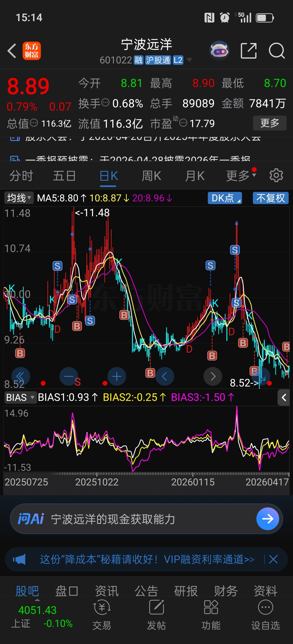This screenshot has width=293, height=644.
Task: Tap the chart zoom-out minus button
Action: [69, 376]
